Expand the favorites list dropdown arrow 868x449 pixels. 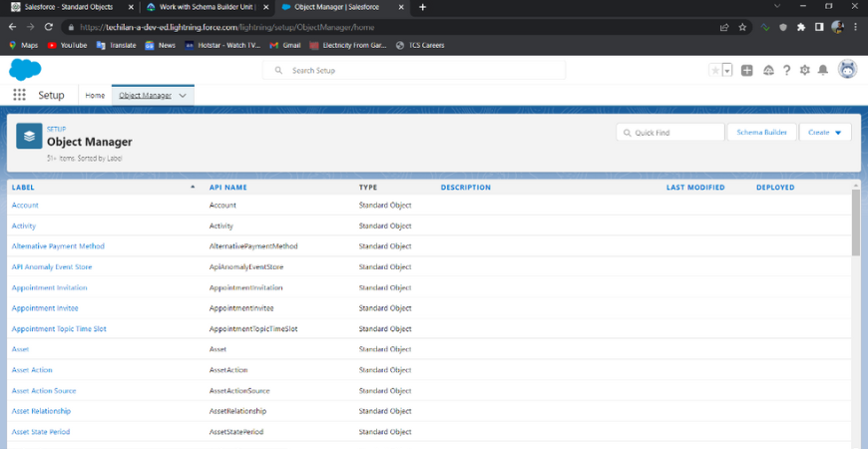click(x=727, y=70)
